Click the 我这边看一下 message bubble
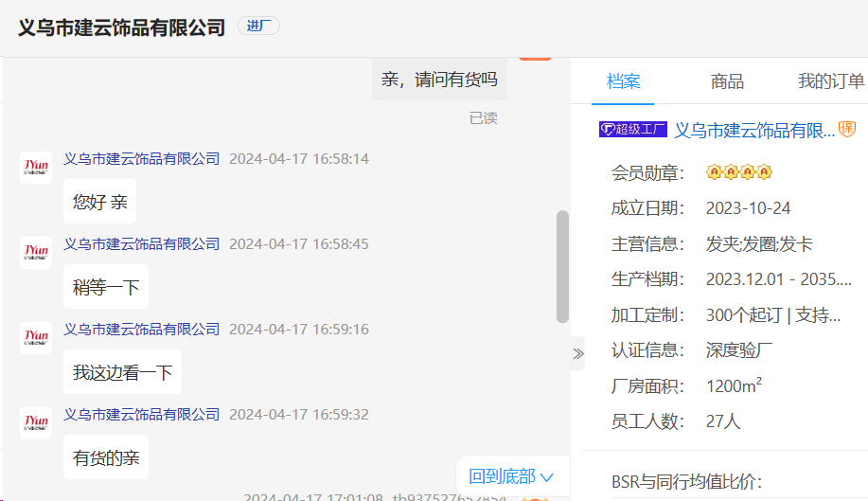The height and width of the screenshot is (501, 868). tap(122, 372)
